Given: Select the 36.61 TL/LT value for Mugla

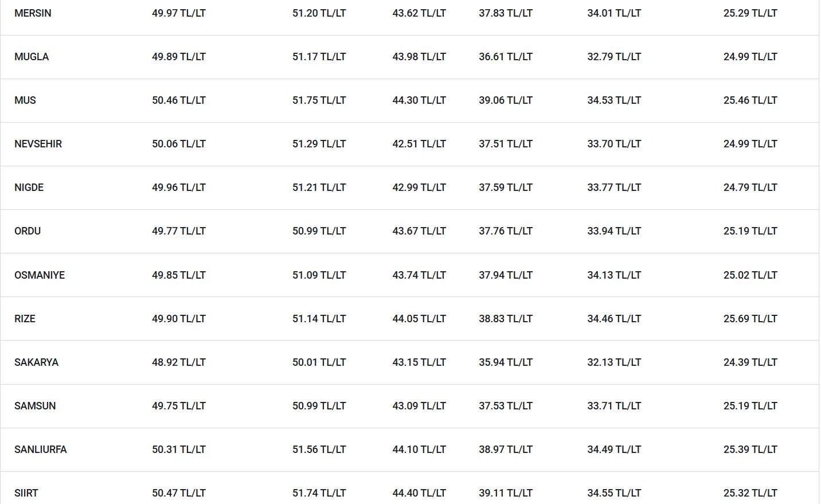Looking at the screenshot, I should pyautogui.click(x=506, y=57).
